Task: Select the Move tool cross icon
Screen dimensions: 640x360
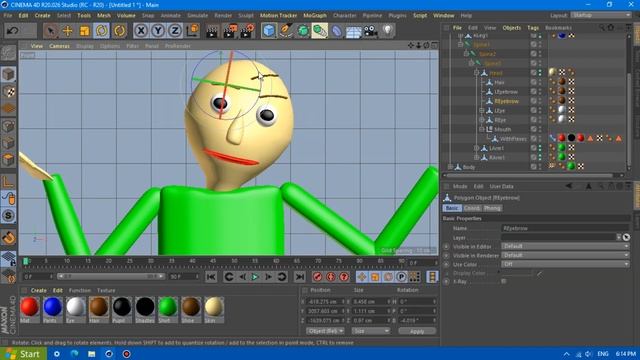Action: 67,31
